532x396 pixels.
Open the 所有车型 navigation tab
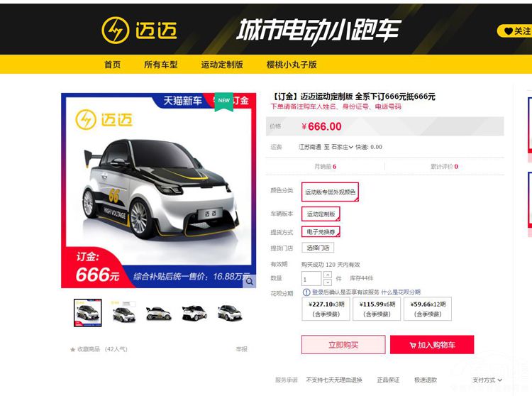point(161,65)
